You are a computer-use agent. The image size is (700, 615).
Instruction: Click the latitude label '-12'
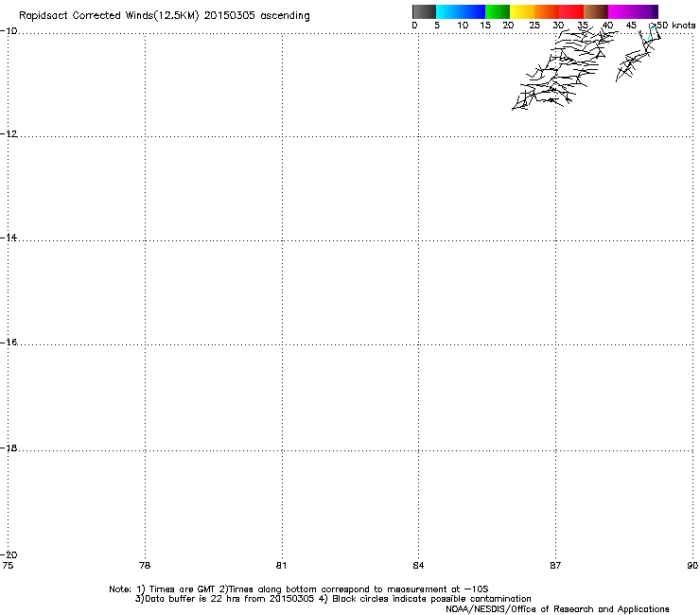[9, 134]
